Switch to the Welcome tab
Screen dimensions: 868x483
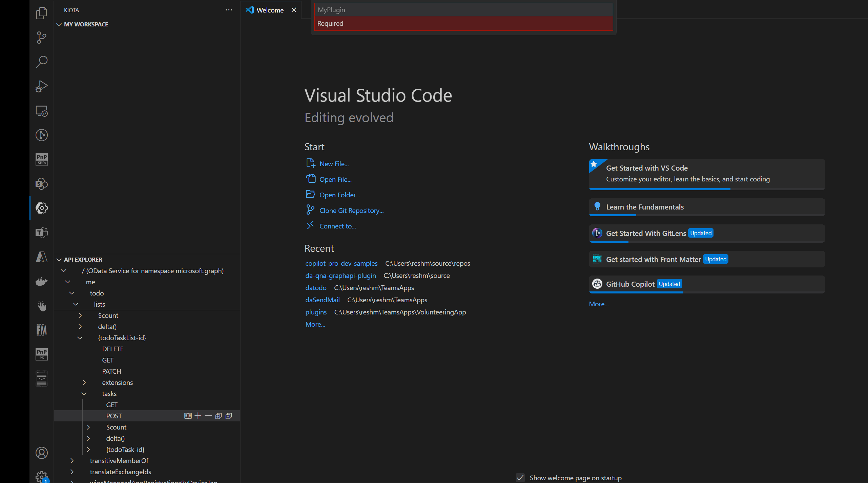(270, 10)
